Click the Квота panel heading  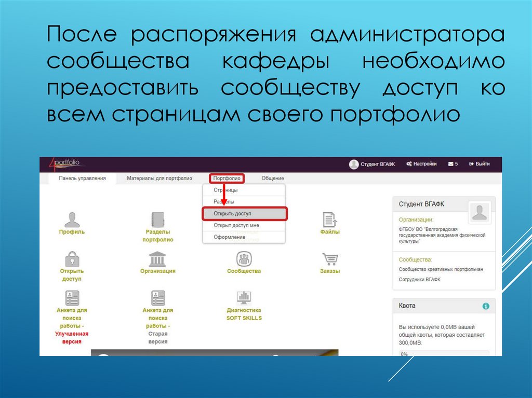pyautogui.click(x=407, y=306)
